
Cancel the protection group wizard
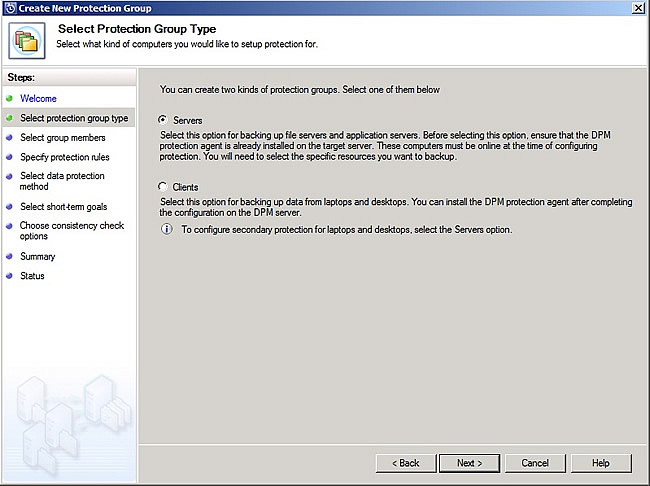pos(535,463)
